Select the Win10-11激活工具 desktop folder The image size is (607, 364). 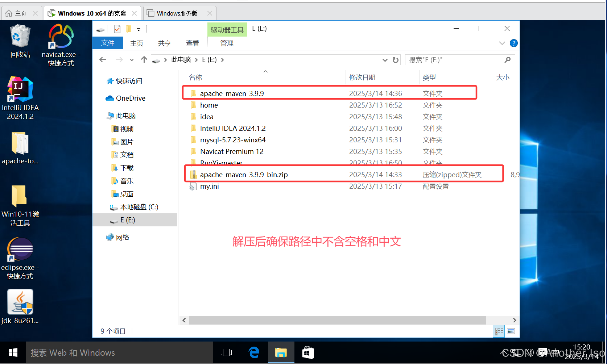tap(20, 205)
